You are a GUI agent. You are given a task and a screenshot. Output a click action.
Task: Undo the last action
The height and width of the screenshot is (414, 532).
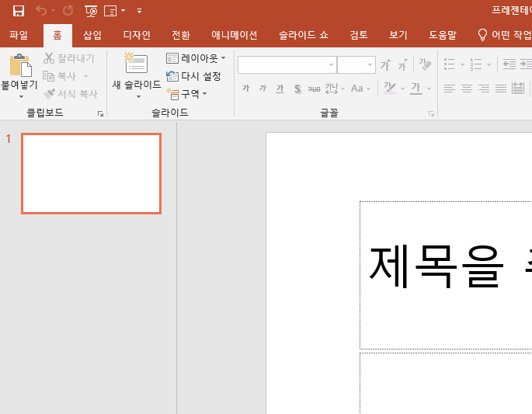tap(41, 11)
